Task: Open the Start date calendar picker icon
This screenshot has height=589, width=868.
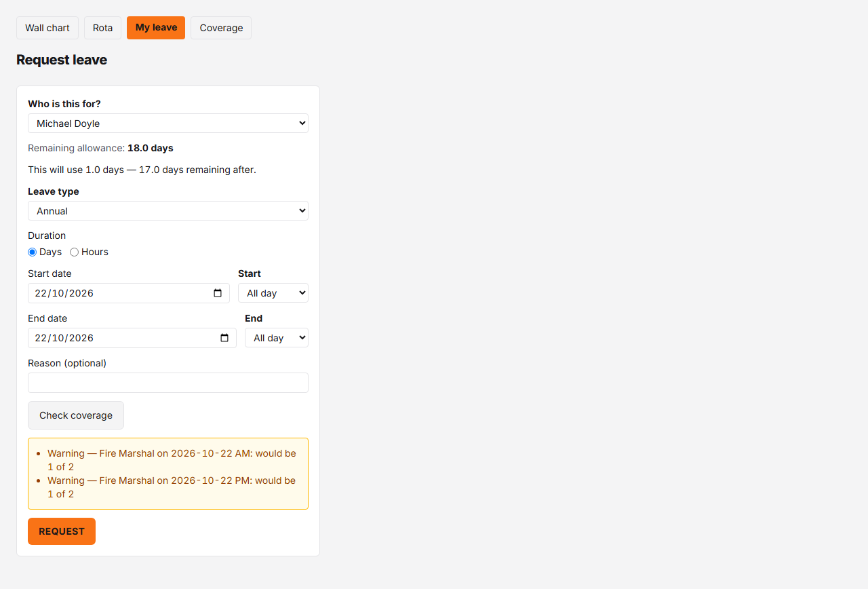Action: [x=218, y=293]
